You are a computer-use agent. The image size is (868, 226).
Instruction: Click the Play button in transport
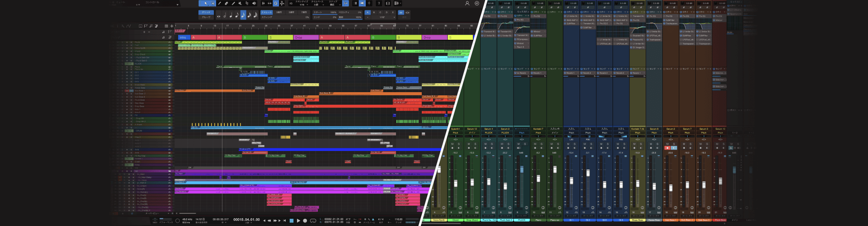(298, 221)
